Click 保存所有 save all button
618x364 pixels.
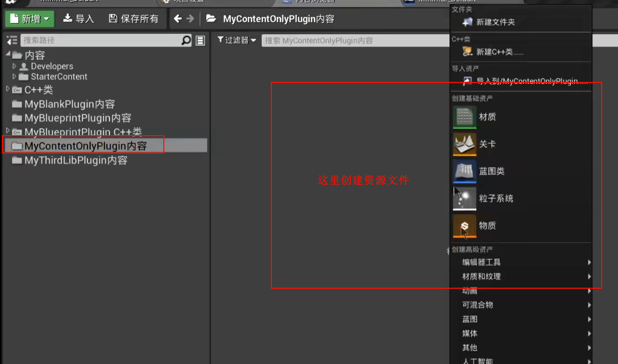134,19
